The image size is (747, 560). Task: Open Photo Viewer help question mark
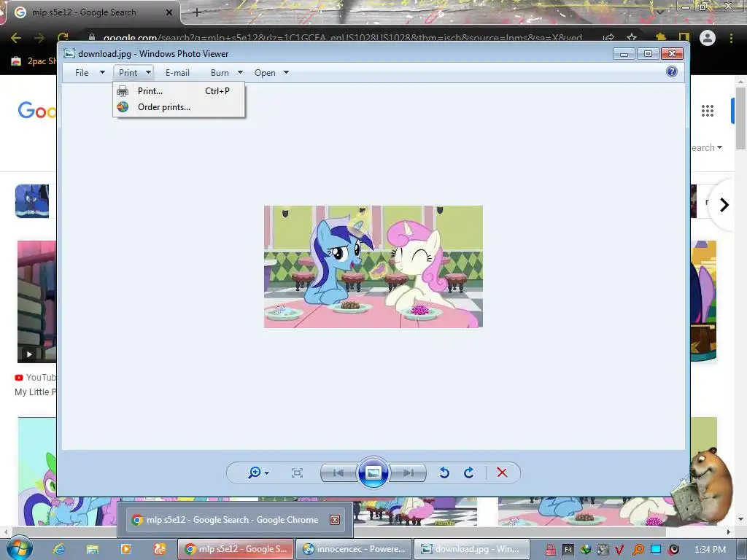click(x=672, y=71)
